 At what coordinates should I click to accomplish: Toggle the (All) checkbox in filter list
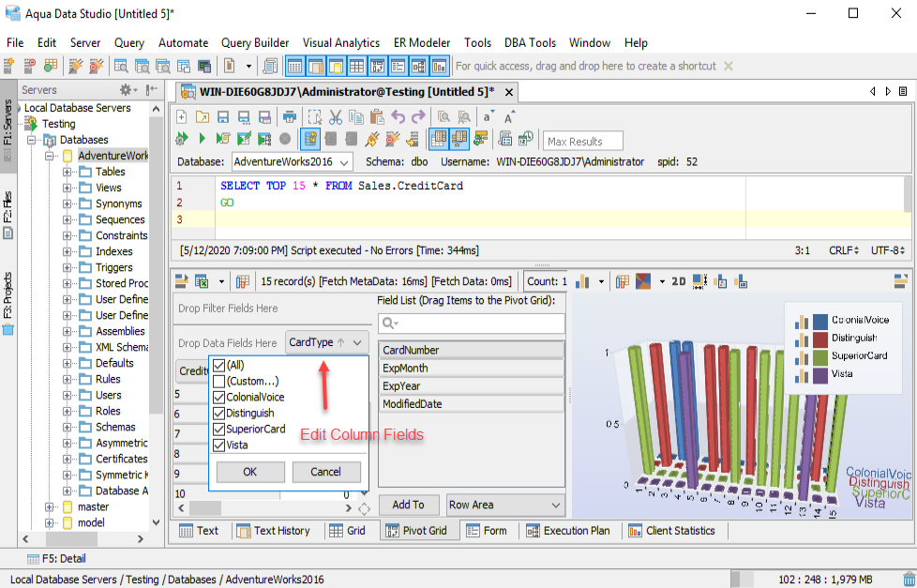(218, 366)
